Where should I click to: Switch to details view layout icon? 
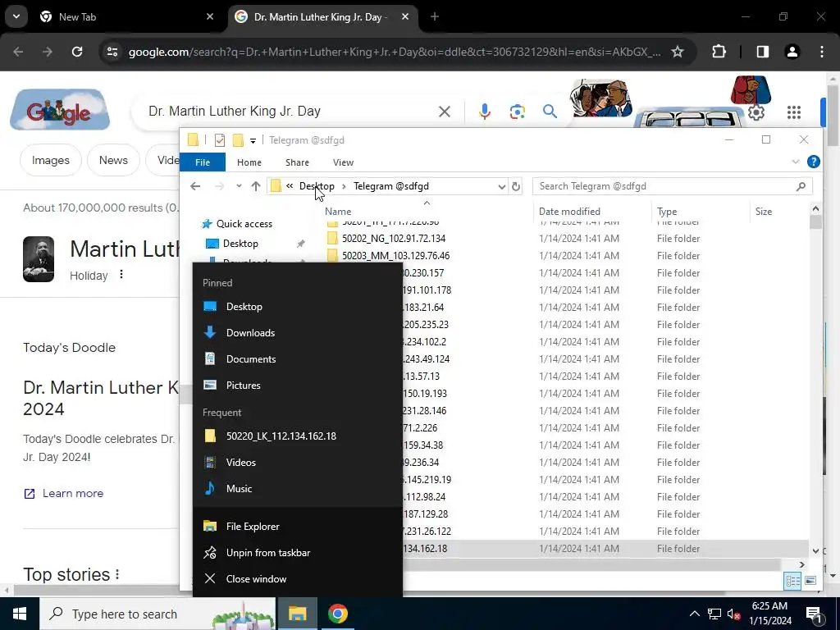pyautogui.click(x=793, y=581)
